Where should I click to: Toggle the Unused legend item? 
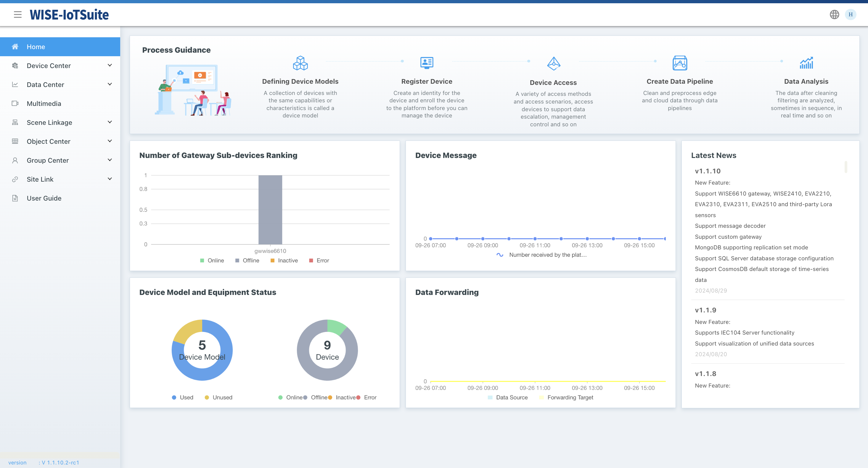pyautogui.click(x=218, y=397)
